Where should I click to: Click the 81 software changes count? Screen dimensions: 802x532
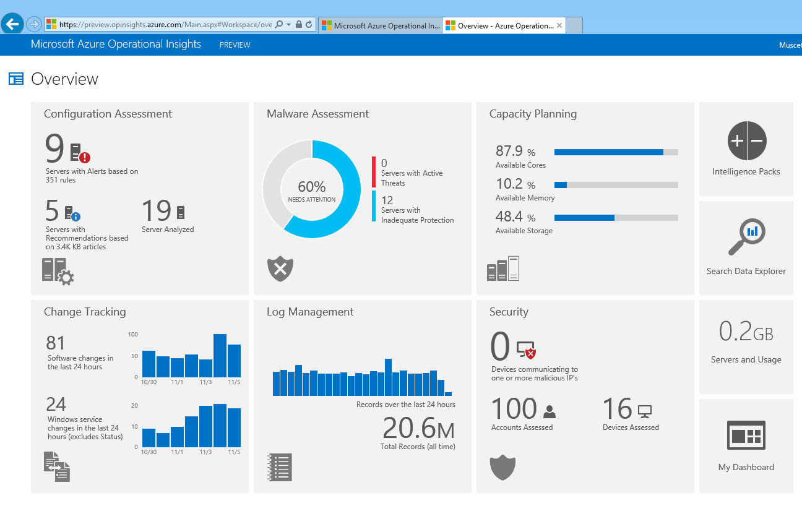(56, 343)
